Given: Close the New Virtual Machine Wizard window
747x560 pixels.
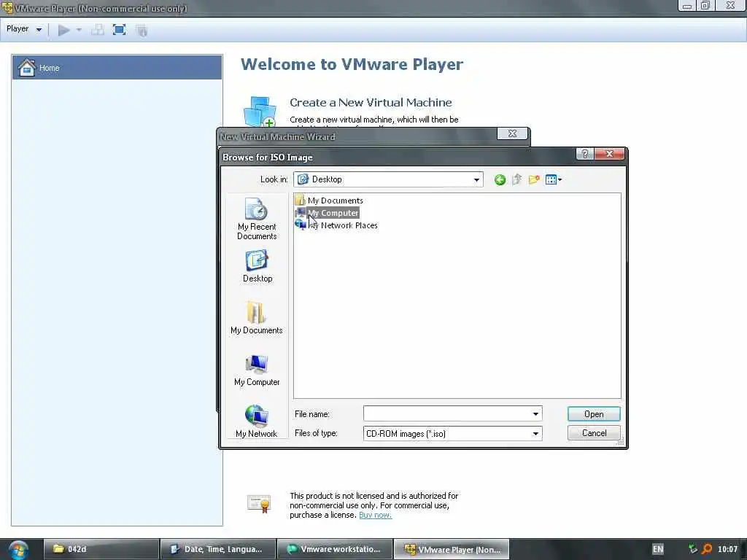Looking at the screenshot, I should click(x=512, y=134).
